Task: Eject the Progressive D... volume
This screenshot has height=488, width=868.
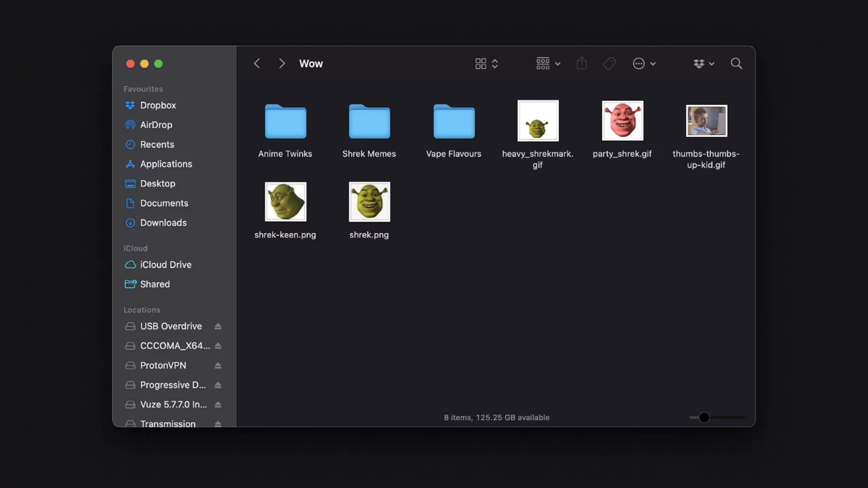Action: [218, 385]
